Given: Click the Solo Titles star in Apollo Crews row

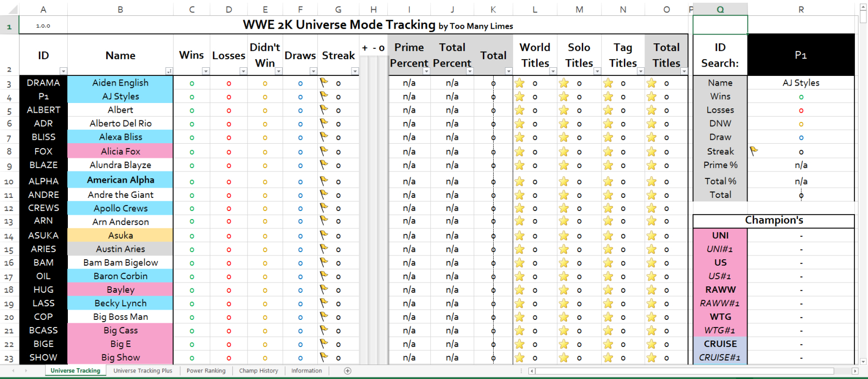Looking at the screenshot, I should point(564,208).
